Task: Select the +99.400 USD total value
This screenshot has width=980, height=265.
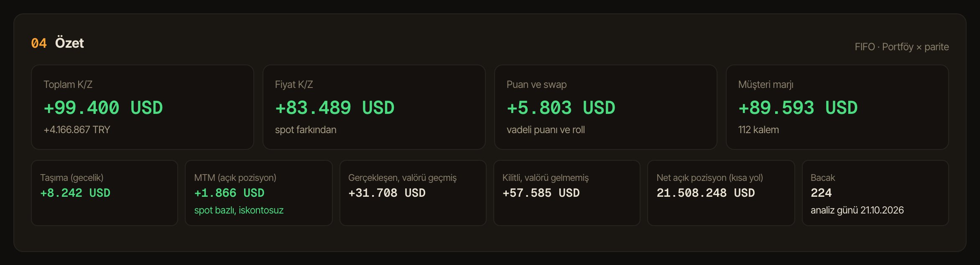Action: (103, 108)
